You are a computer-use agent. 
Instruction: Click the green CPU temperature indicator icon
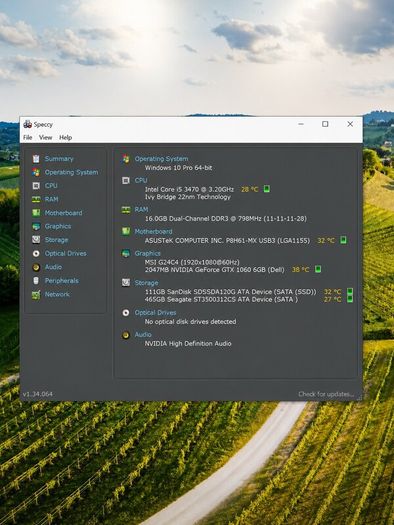coord(266,189)
